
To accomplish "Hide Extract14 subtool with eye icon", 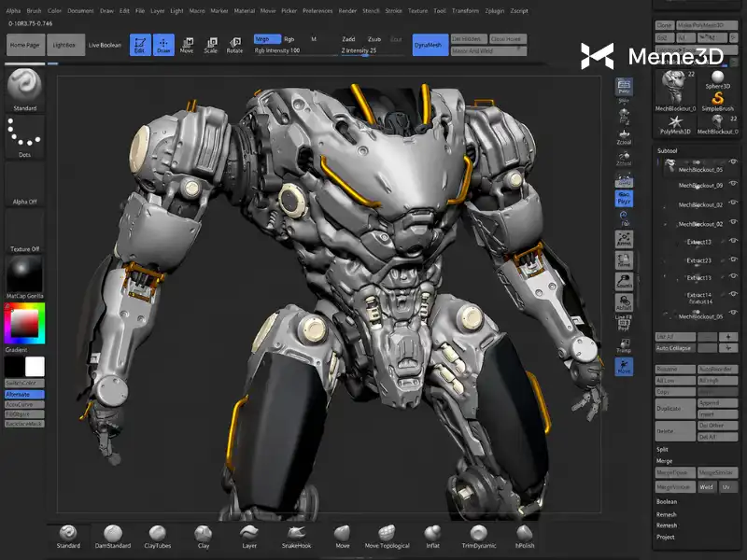I will point(733,294).
